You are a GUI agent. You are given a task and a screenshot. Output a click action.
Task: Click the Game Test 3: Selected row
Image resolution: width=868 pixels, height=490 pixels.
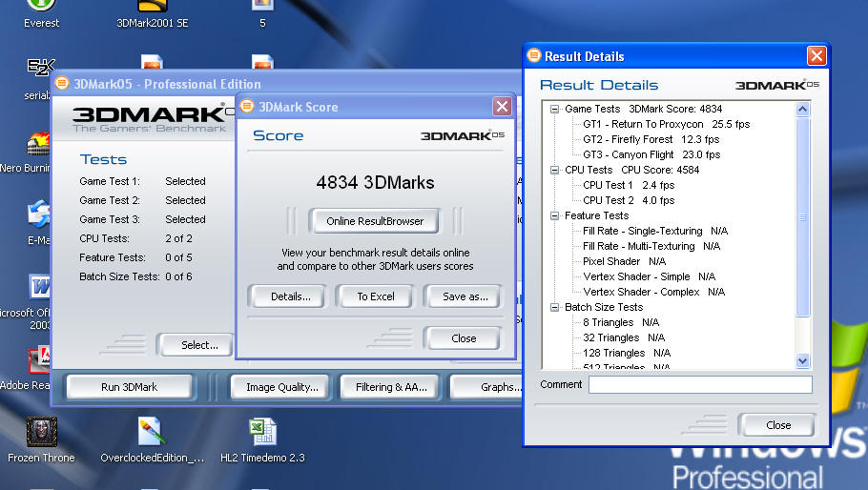tap(142, 219)
